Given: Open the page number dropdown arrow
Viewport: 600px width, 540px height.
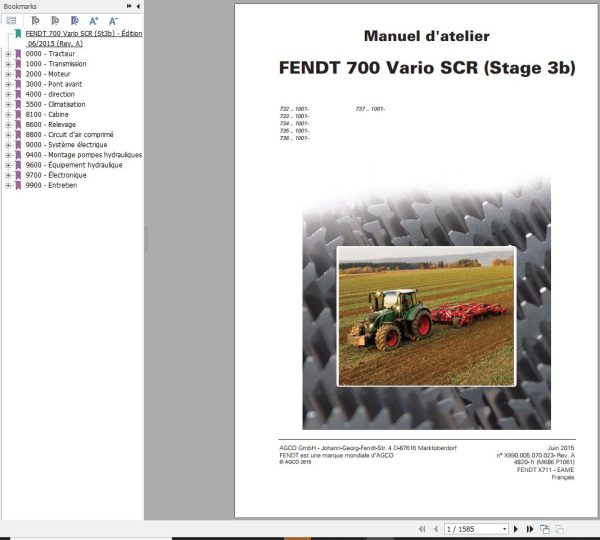Looking at the screenshot, I should coord(505,529).
